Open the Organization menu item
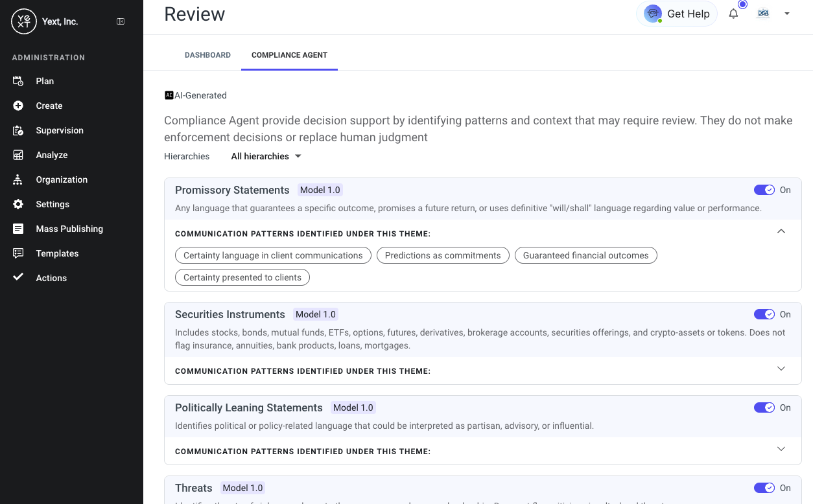The height and width of the screenshot is (504, 813). coord(62,179)
